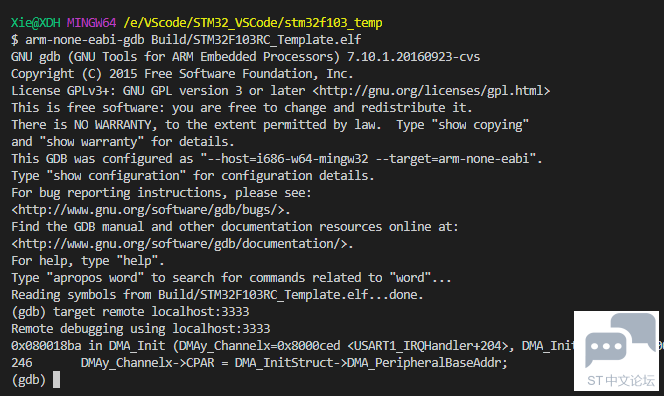This screenshot has height=396, width=664.
Task: Open the gdb documentation URL
Action: 182,244
